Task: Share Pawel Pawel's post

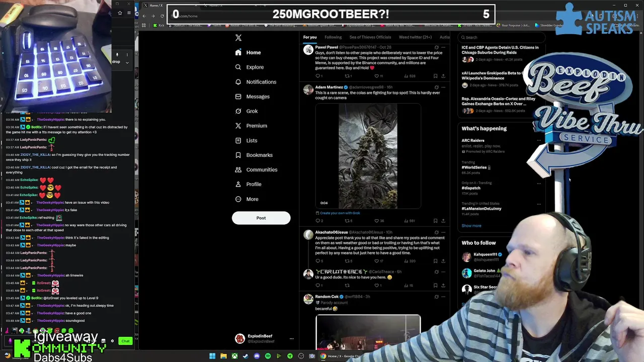Action: (x=443, y=76)
